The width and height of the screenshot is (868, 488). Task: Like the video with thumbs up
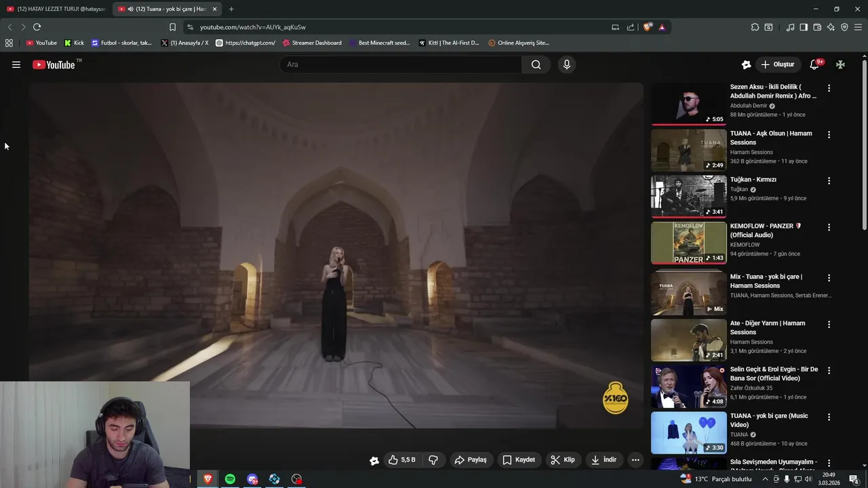point(401,460)
